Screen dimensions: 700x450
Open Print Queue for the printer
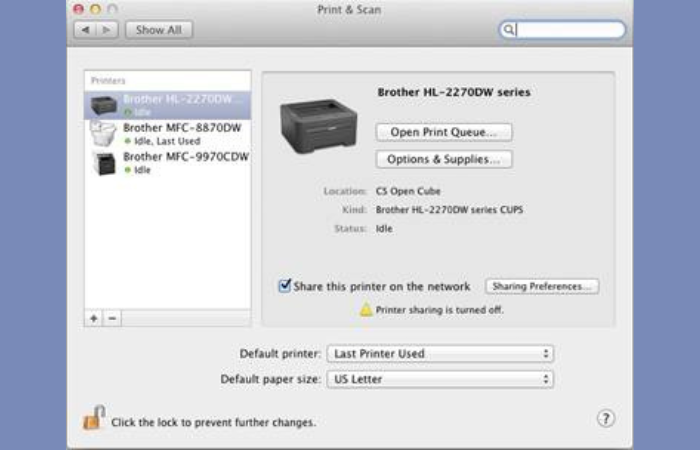click(444, 132)
